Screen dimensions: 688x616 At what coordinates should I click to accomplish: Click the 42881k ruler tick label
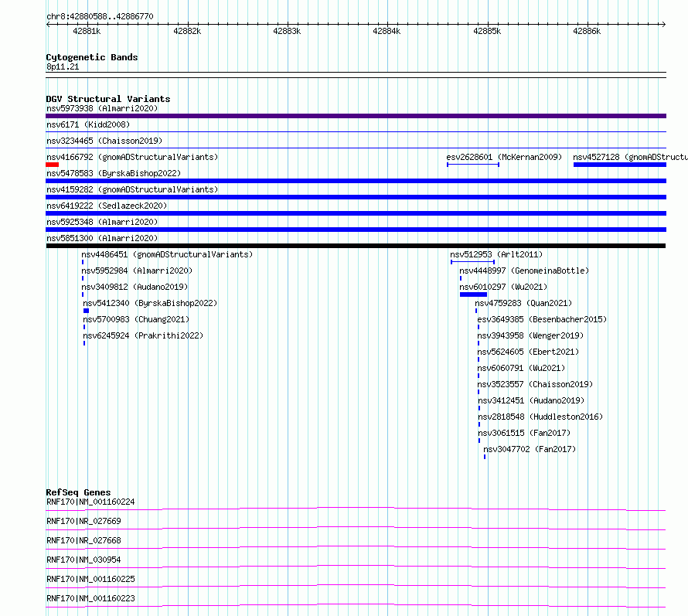87,31
